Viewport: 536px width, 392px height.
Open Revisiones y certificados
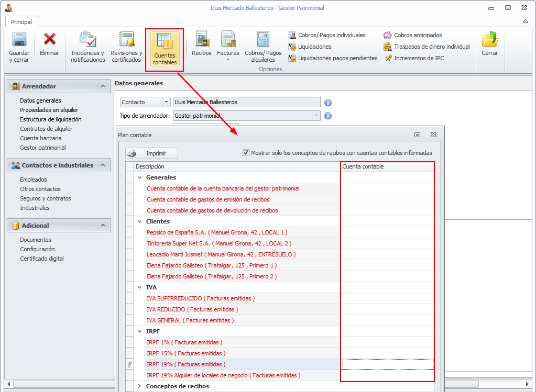pos(126,40)
